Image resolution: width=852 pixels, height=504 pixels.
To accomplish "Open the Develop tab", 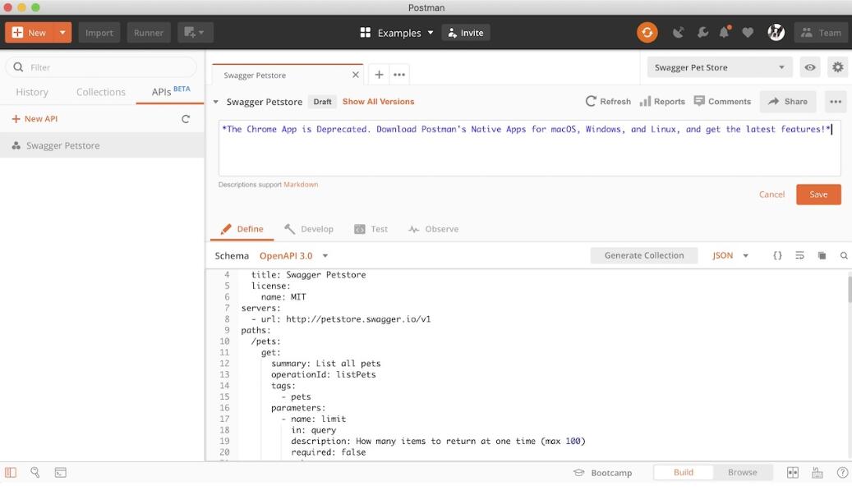I will (309, 229).
